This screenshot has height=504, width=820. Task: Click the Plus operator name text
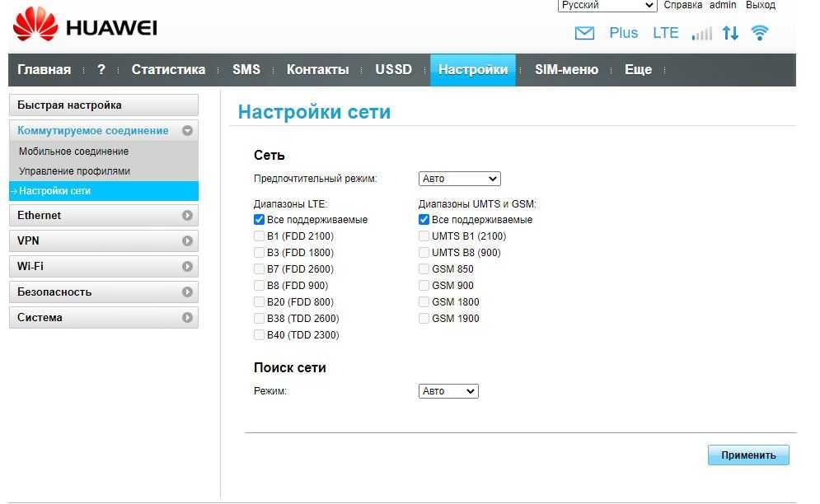click(x=623, y=33)
